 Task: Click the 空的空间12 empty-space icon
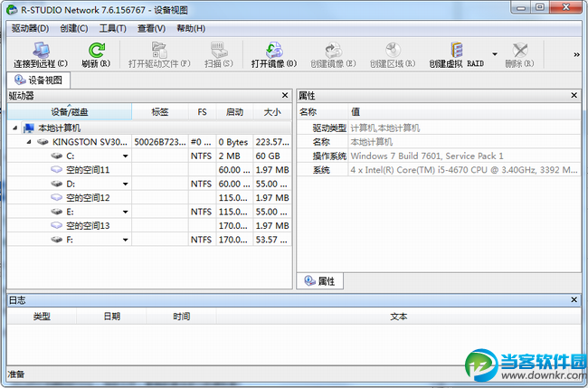pos(57,197)
